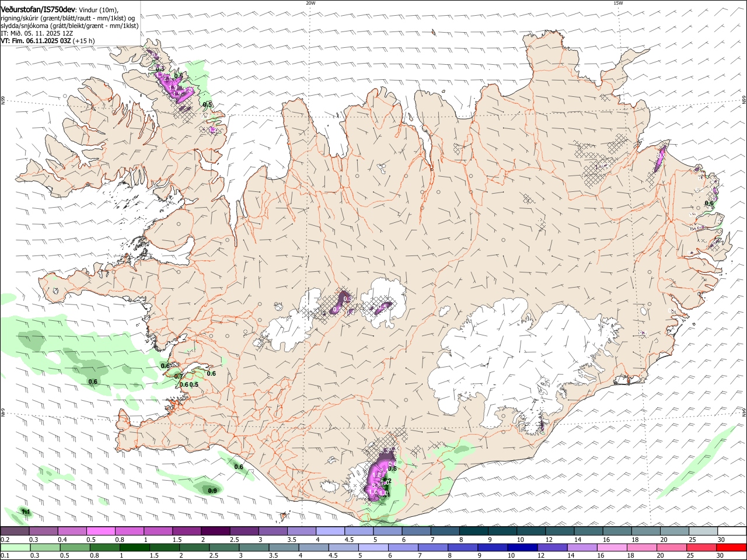Viewport: 747px width, 560px height.
Task: Pick the upper legend swatch starting at 14
Action: [588, 531]
